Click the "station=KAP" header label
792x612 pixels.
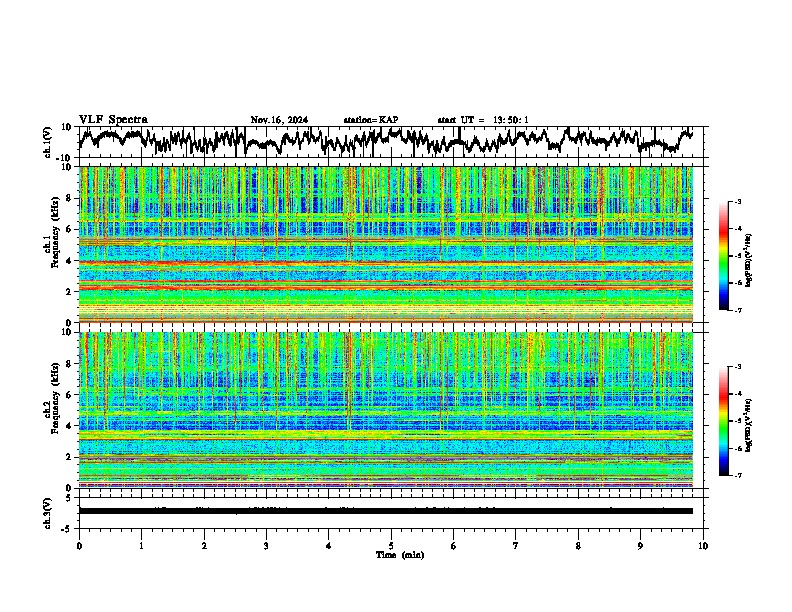coord(371,120)
